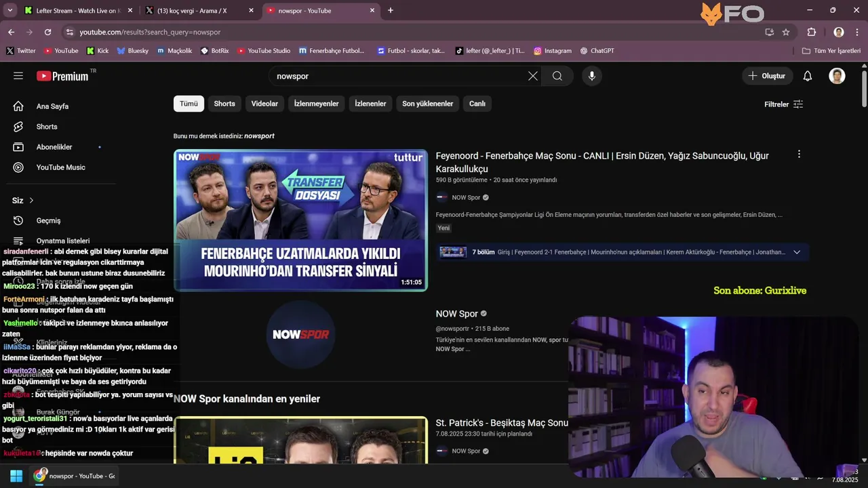
Task: Clear the search box with the X icon
Action: tap(533, 76)
